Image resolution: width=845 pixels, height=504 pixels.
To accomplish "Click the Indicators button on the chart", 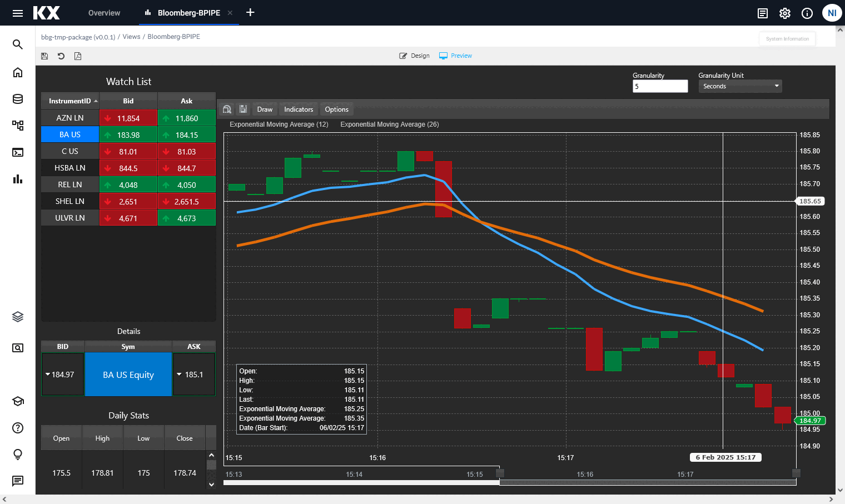I will pos(298,109).
